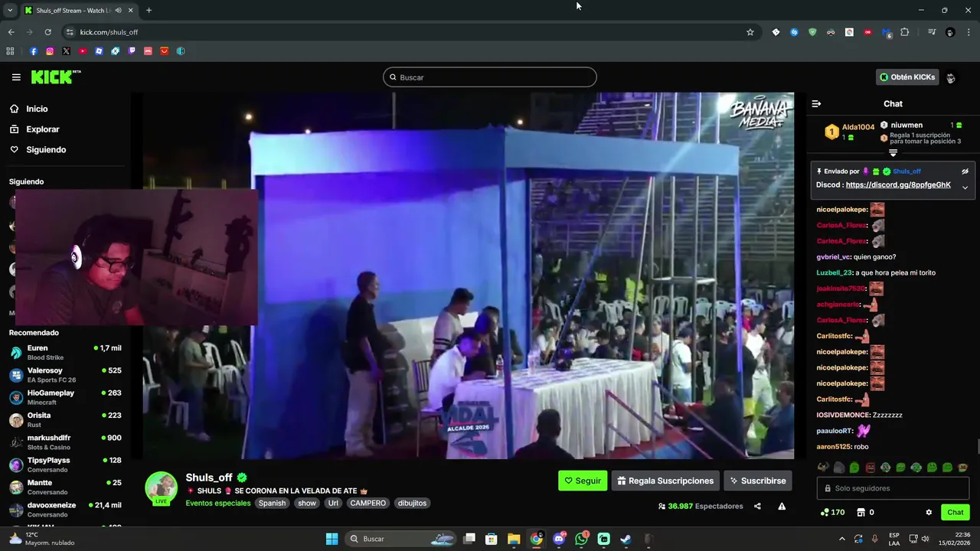
Task: Click Instagram bookmark icon
Action: click(50, 51)
